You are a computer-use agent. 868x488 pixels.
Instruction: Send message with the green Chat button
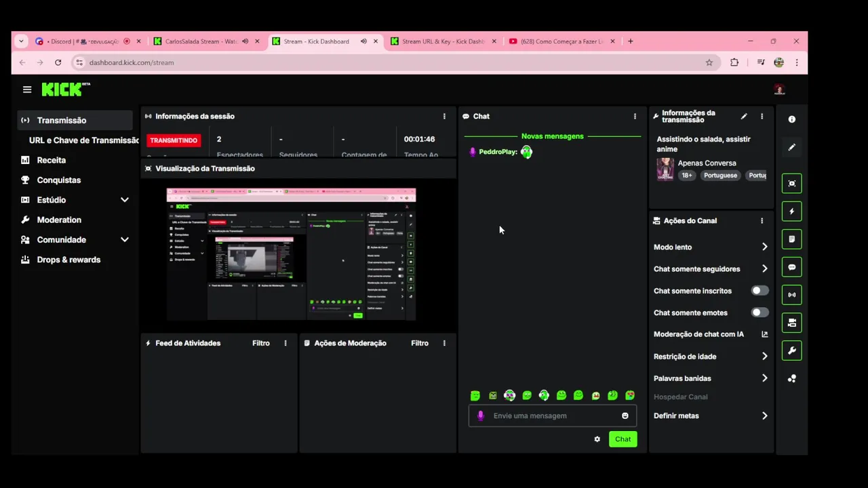click(623, 439)
